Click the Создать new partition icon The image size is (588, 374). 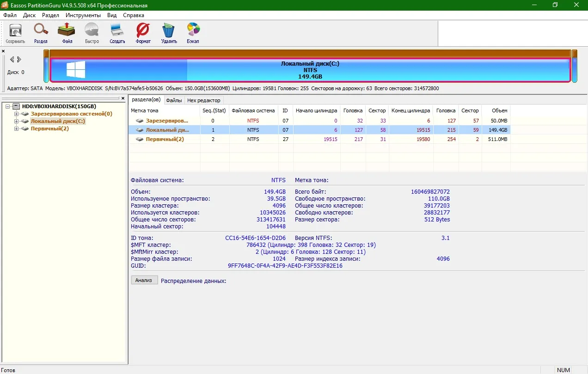117,33
